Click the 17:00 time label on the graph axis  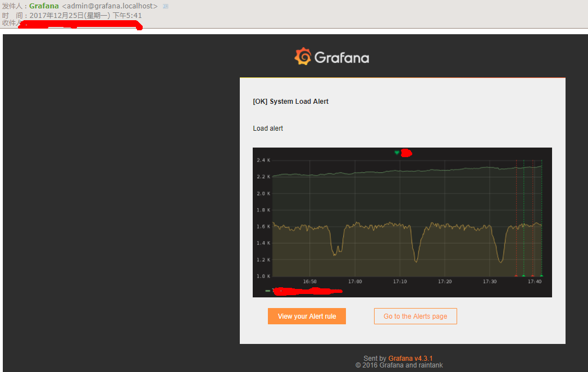[355, 281]
